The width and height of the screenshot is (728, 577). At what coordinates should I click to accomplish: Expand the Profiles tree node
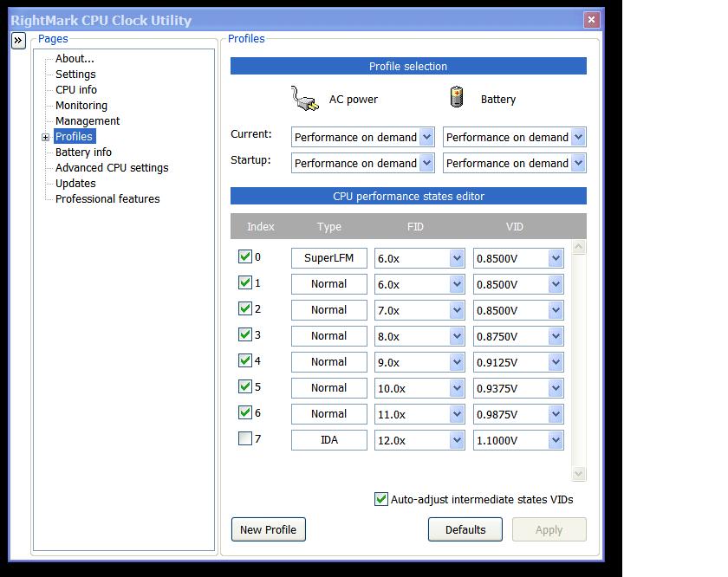tap(45, 137)
